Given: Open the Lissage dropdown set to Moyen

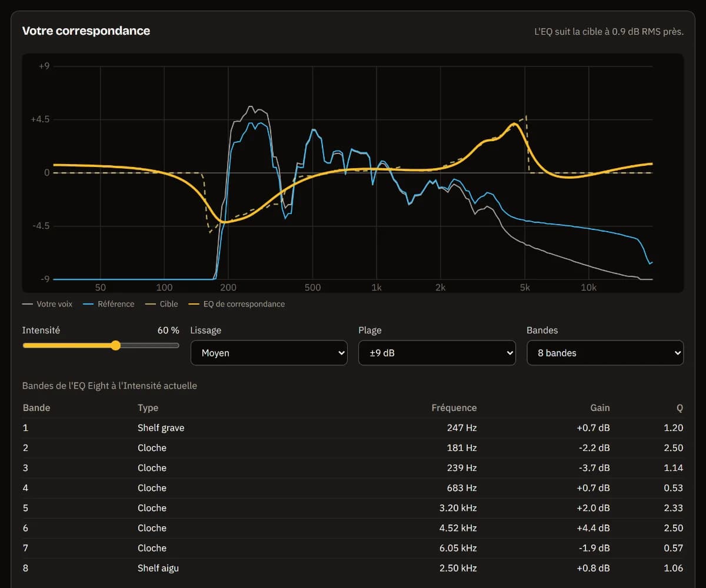Looking at the screenshot, I should point(269,353).
